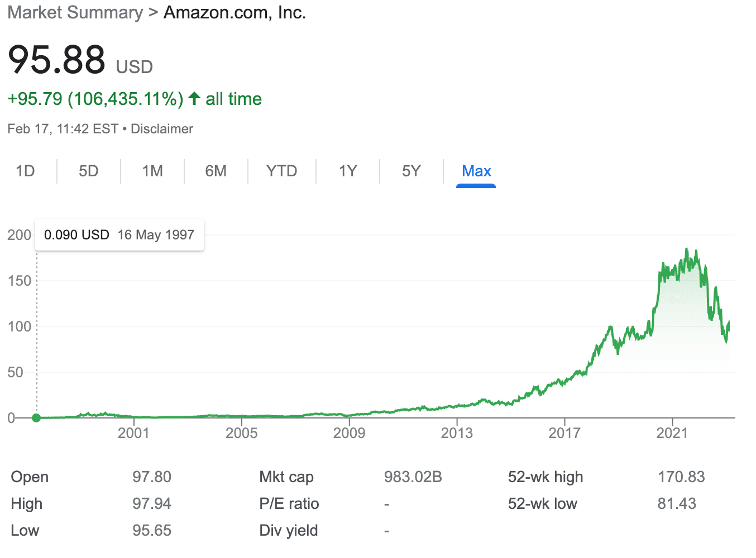Click the Amazon.com, Inc. breadcrumb
This screenshot has width=756, height=558.
pyautogui.click(x=235, y=12)
